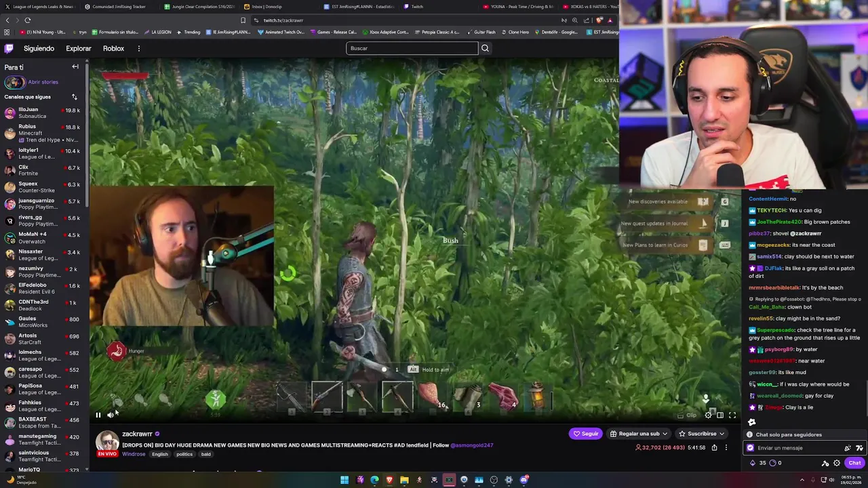868x488 pixels.
Task: Open the Roblox nav item
Action: pos(113,49)
